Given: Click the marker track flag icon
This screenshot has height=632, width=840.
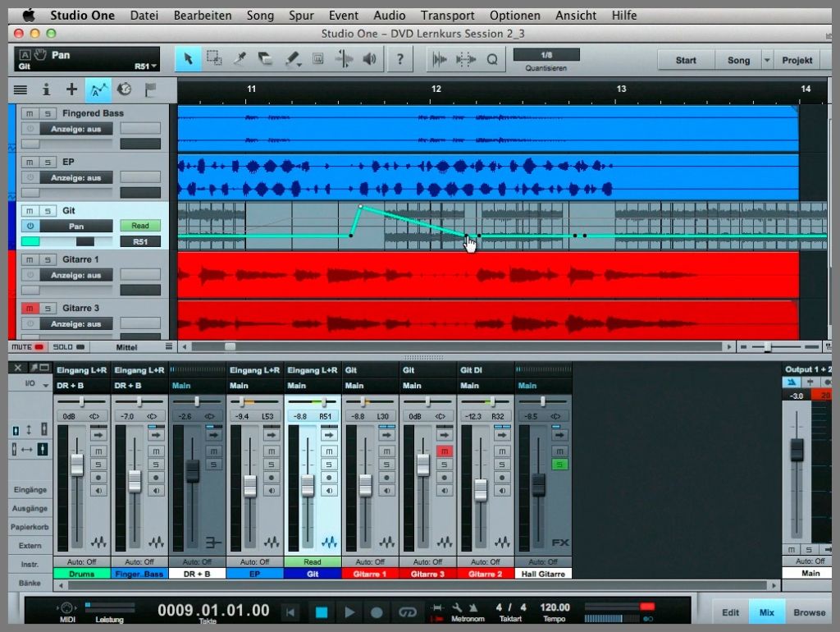Looking at the screenshot, I should click(151, 89).
